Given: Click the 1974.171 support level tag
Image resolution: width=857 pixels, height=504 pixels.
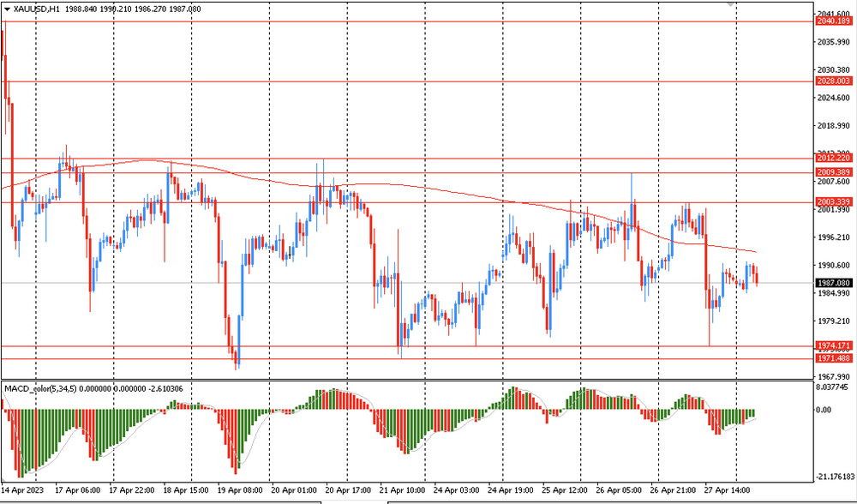Looking at the screenshot, I should 834,345.
